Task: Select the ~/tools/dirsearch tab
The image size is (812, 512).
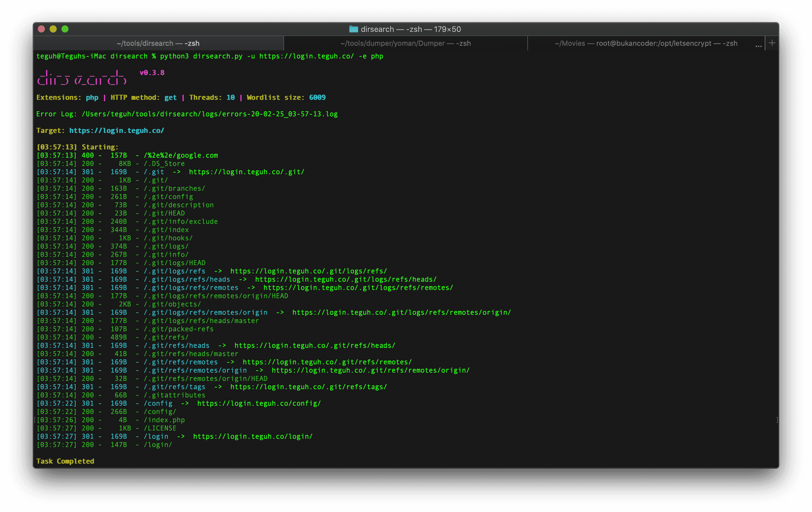Action: tap(158, 43)
